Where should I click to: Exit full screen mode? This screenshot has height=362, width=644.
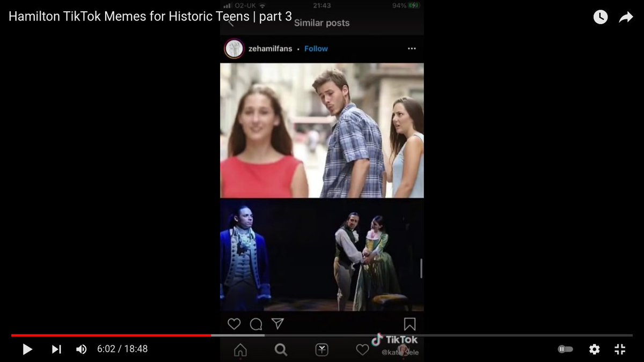click(620, 349)
